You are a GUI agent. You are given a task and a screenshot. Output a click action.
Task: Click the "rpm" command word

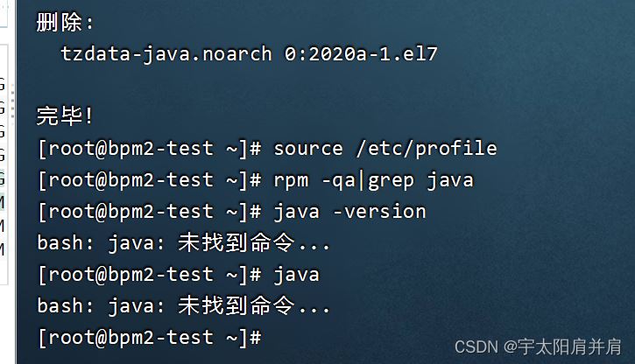[291, 182]
